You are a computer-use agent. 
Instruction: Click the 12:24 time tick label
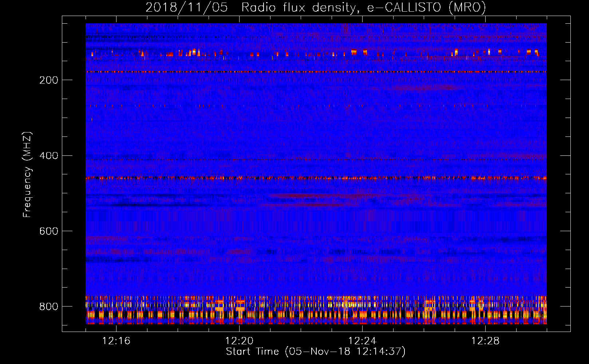click(x=362, y=341)
